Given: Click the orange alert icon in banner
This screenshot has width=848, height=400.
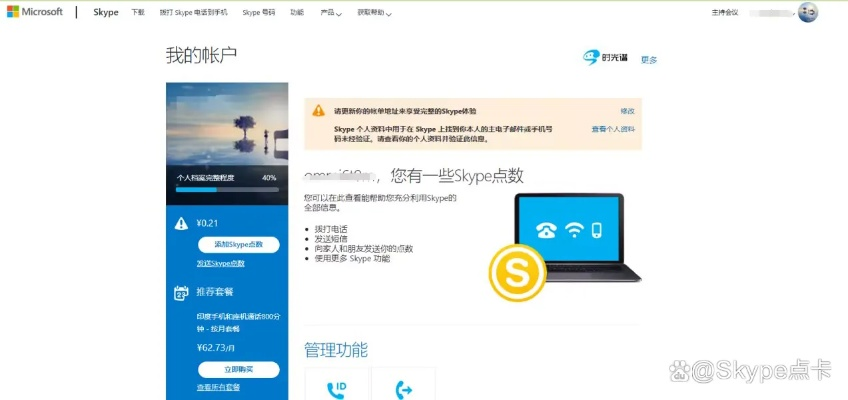Looking at the screenshot, I should click(319, 110).
